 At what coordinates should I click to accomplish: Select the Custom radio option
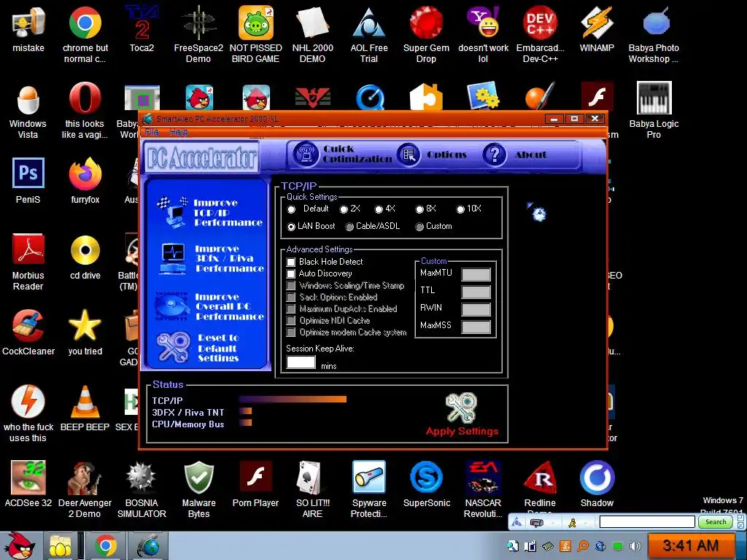419,227
